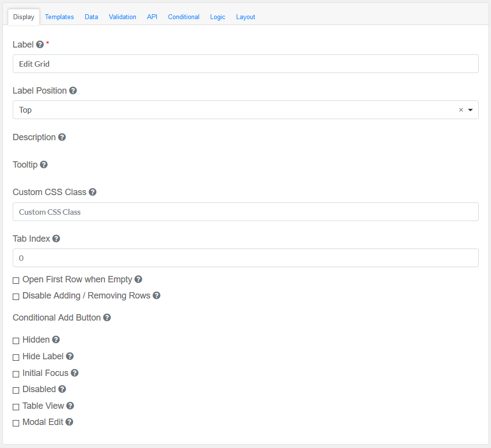Expand the Label Position select showing Top
Screen dimensions: 491x448
tap(235, 110)
